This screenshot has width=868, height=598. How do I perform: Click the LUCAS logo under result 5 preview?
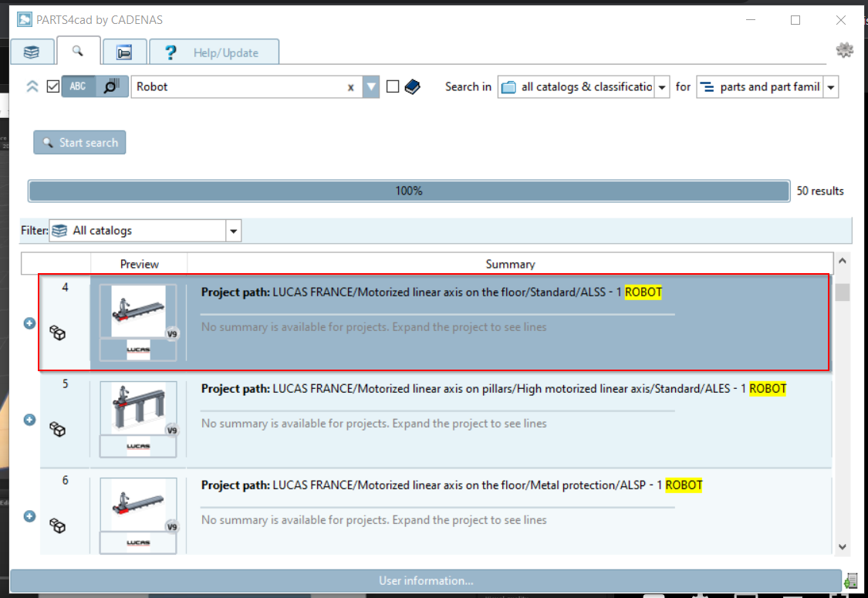(138, 446)
